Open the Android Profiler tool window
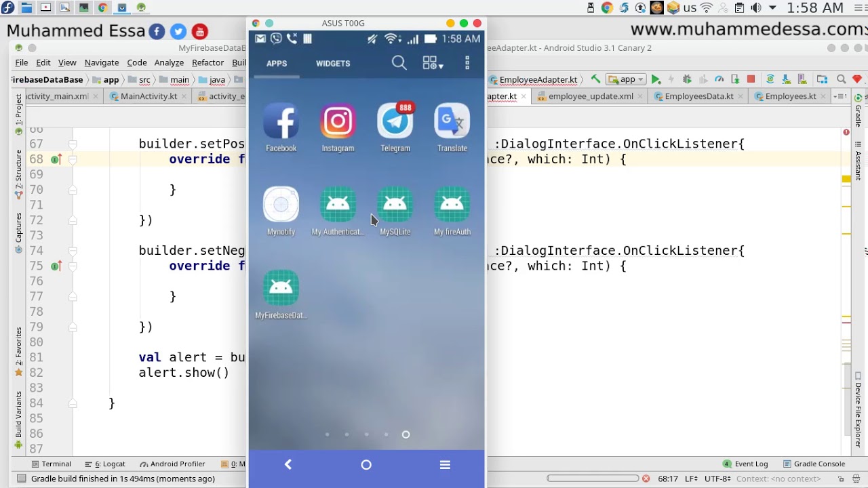 pos(172,464)
